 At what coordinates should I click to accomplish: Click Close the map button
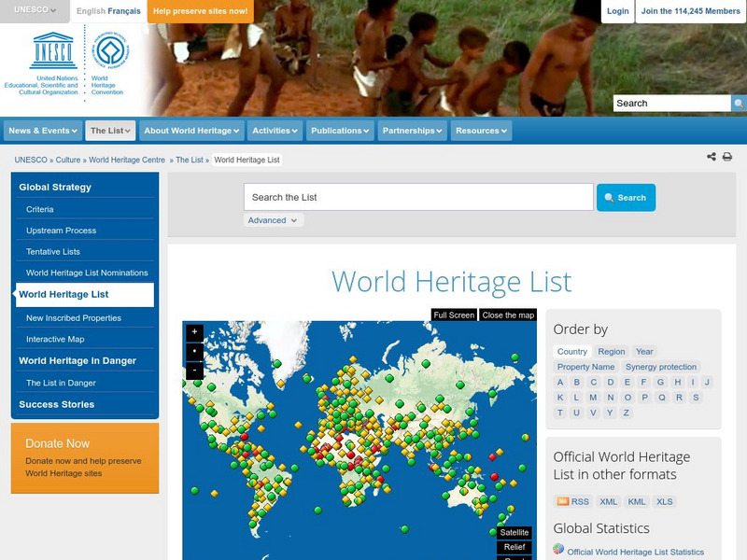click(x=508, y=315)
